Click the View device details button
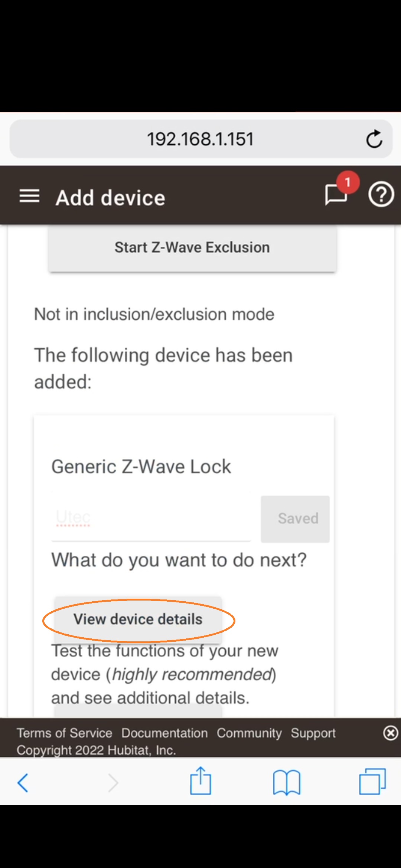 [138, 619]
